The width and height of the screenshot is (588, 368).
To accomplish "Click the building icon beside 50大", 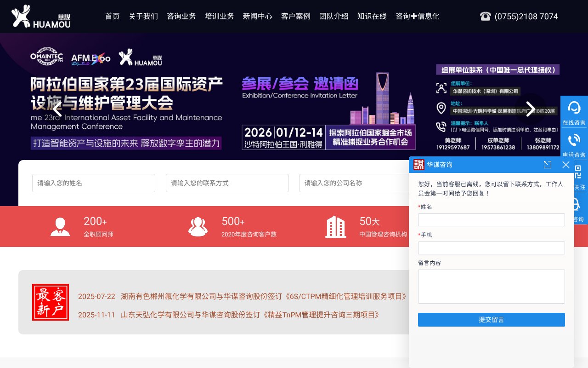I will [336, 226].
